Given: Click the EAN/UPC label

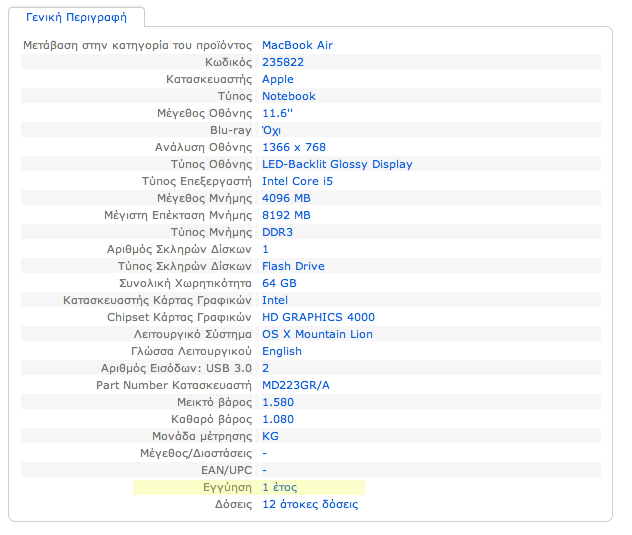Looking at the screenshot, I should point(227,470).
